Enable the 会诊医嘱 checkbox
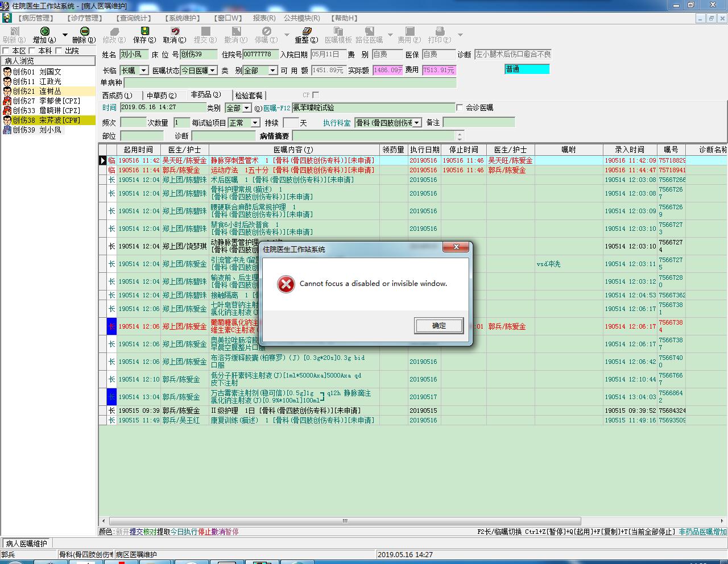Screen dimensions: 728x564 460,107
